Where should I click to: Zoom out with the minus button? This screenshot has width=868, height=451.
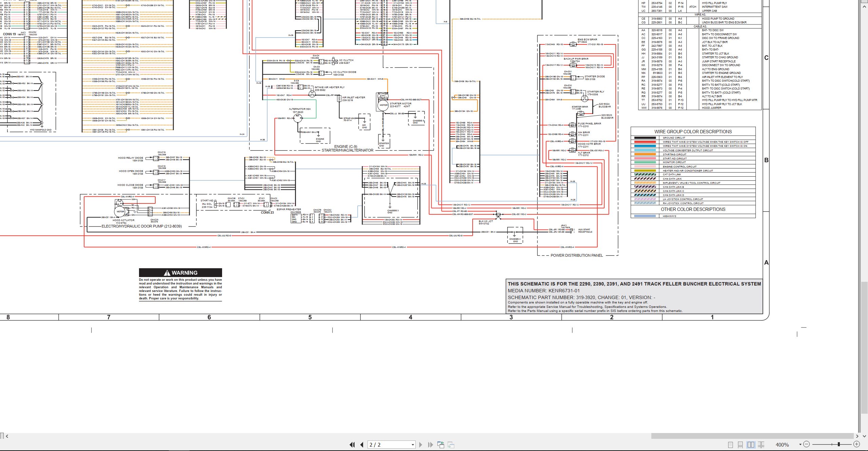tap(807, 444)
